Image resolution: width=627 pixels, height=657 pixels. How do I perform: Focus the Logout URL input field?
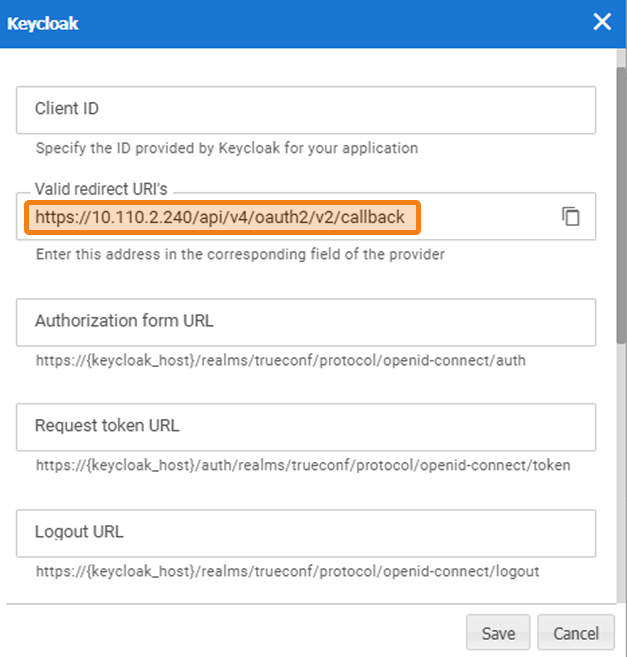pyautogui.click(x=306, y=533)
